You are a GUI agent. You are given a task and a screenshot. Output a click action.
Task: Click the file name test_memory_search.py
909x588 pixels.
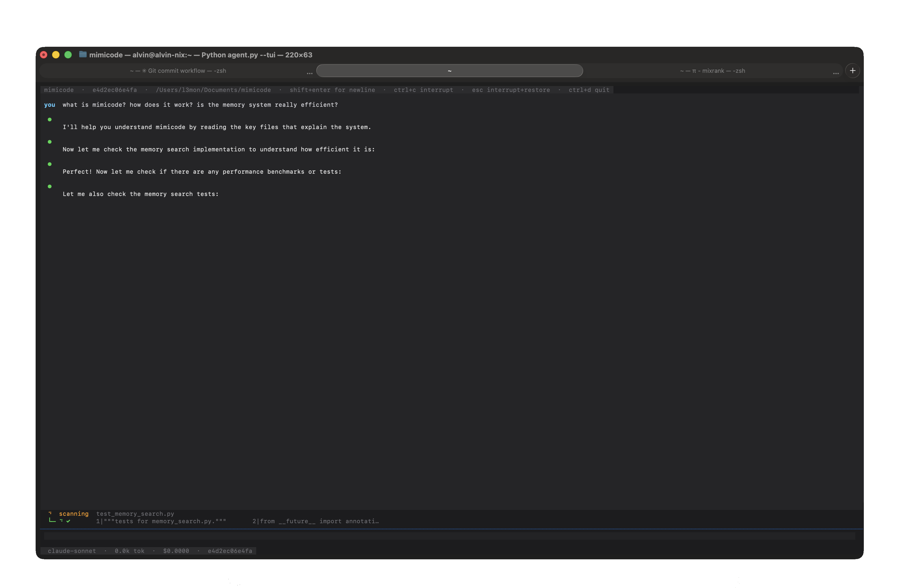(135, 514)
